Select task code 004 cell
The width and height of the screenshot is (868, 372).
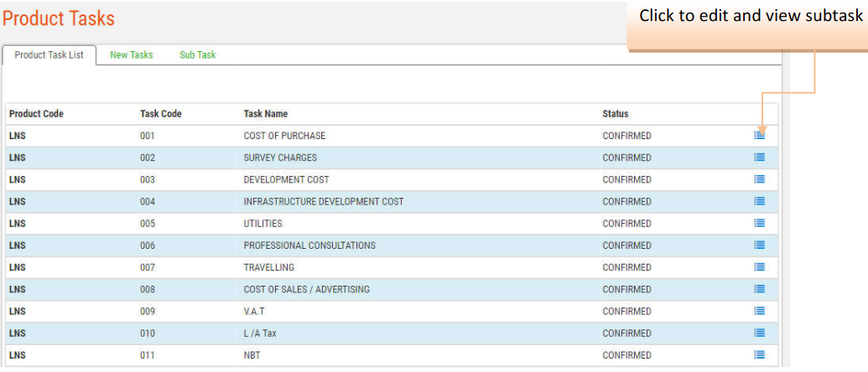[x=148, y=201]
